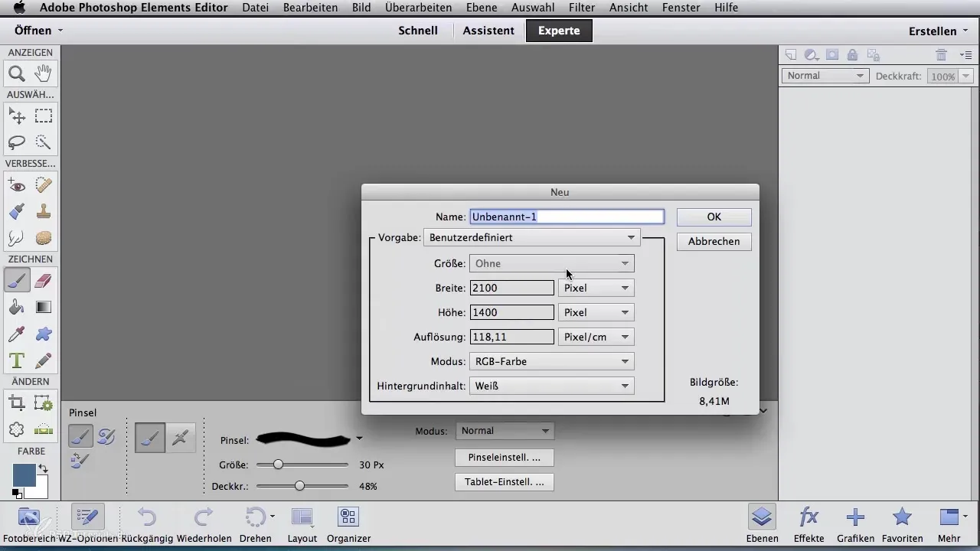
Task: Select the Custom Shape tool
Action: coord(44,334)
